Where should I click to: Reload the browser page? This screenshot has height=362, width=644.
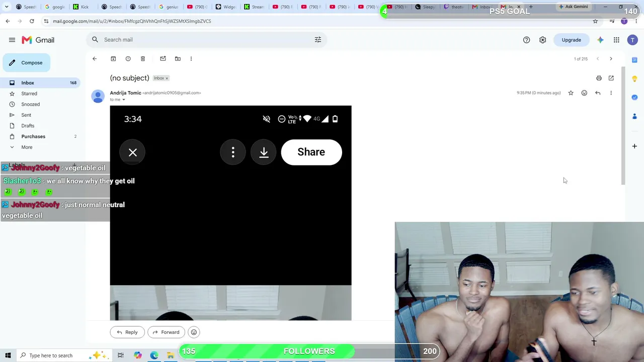pos(32,21)
